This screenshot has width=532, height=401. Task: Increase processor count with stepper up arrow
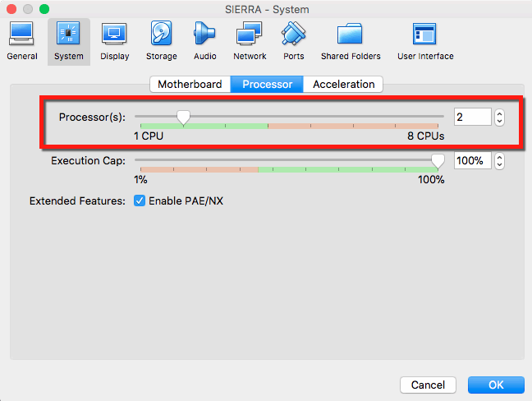[x=499, y=113]
